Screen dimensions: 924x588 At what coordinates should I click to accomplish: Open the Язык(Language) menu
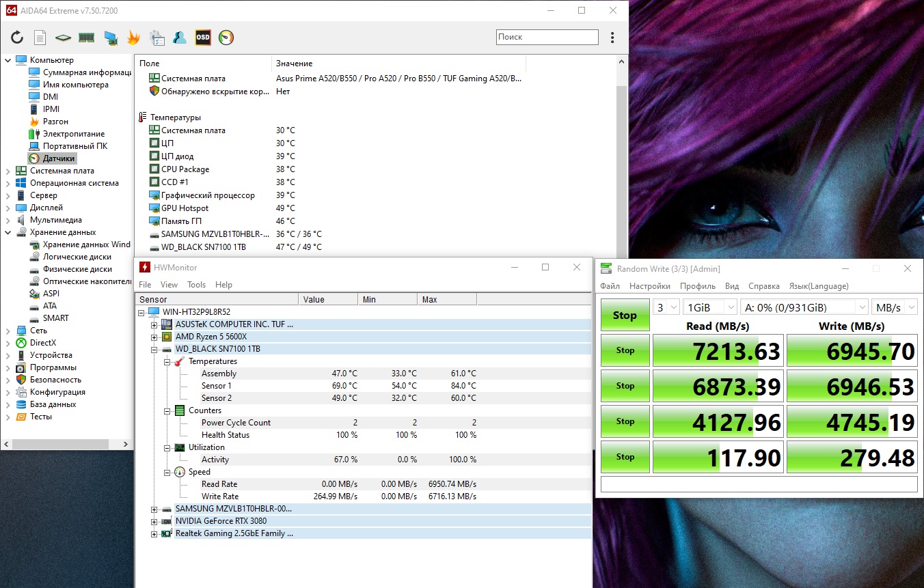click(x=819, y=286)
